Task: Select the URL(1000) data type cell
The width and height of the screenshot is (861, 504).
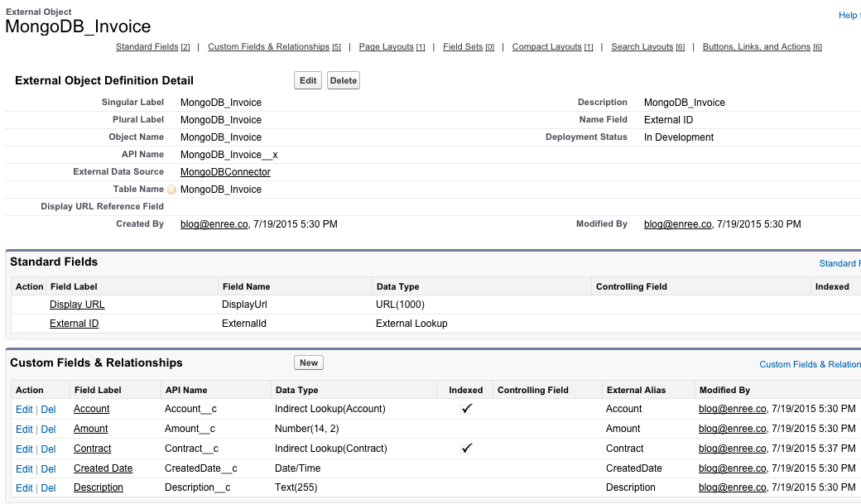Action: click(x=400, y=305)
